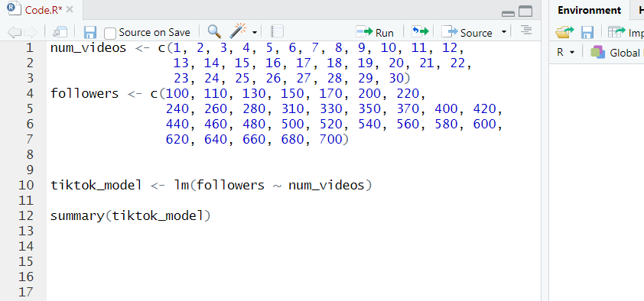This screenshot has height=301, width=644.
Task: Maximize the source editor pane
Action: (525, 11)
